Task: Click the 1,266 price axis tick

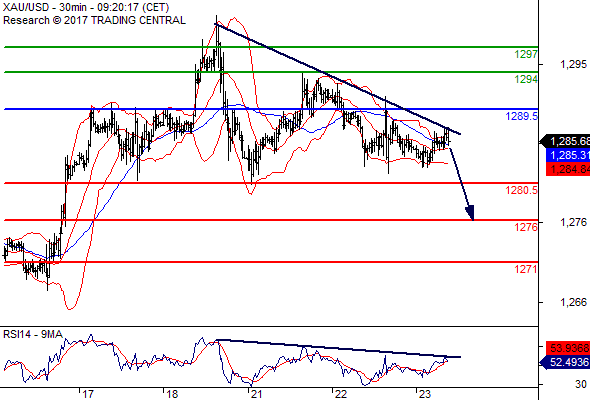Action: pyautogui.click(x=573, y=303)
